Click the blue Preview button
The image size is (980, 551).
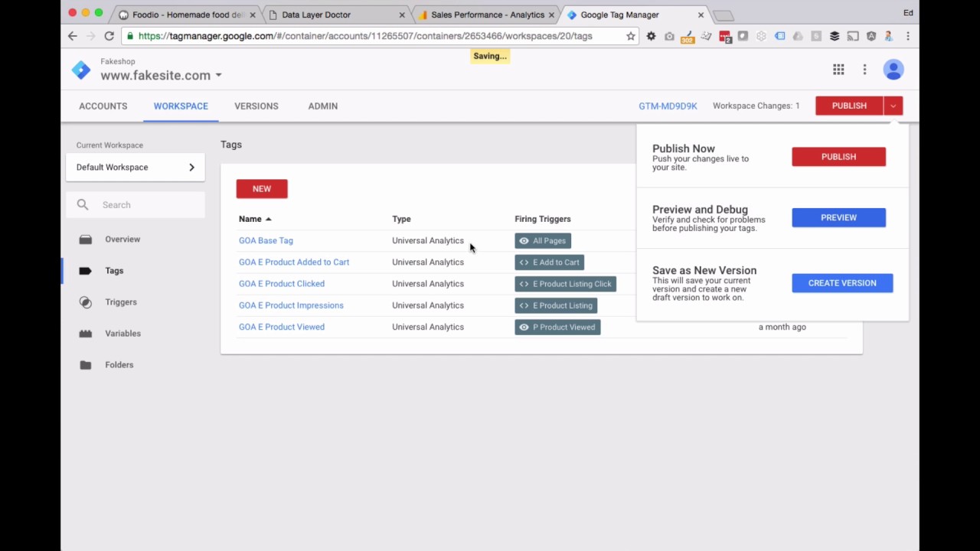click(838, 217)
